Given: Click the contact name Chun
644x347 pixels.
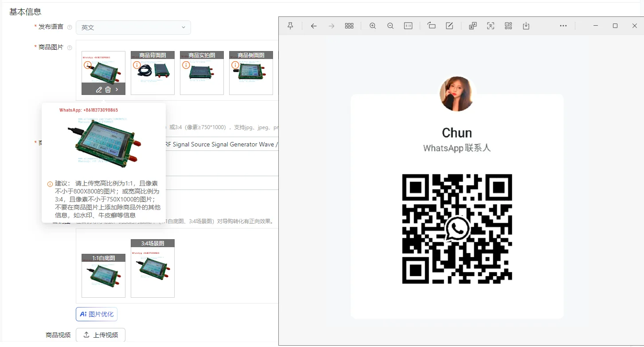Looking at the screenshot, I should pos(457,133).
